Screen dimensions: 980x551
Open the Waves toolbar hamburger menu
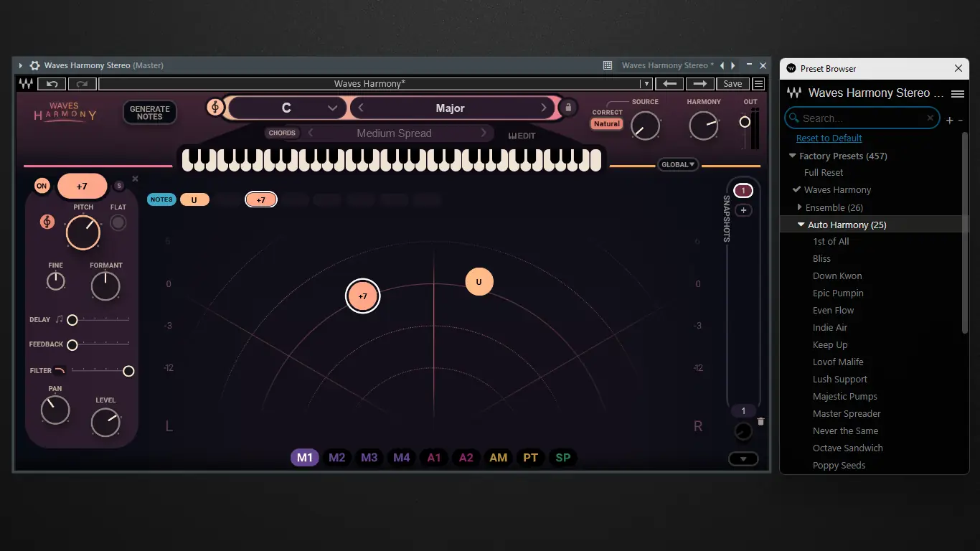[x=758, y=84]
